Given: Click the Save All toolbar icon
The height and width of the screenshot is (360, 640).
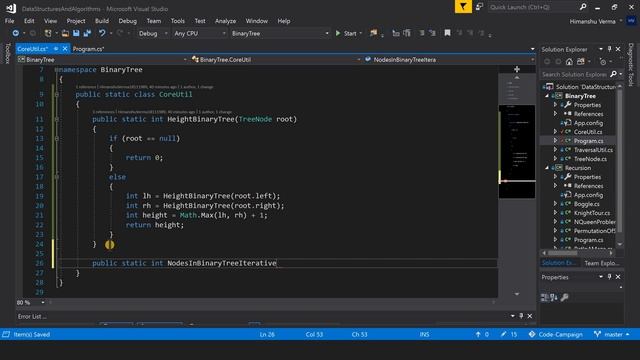Looking at the screenshot, I should [x=87, y=33].
